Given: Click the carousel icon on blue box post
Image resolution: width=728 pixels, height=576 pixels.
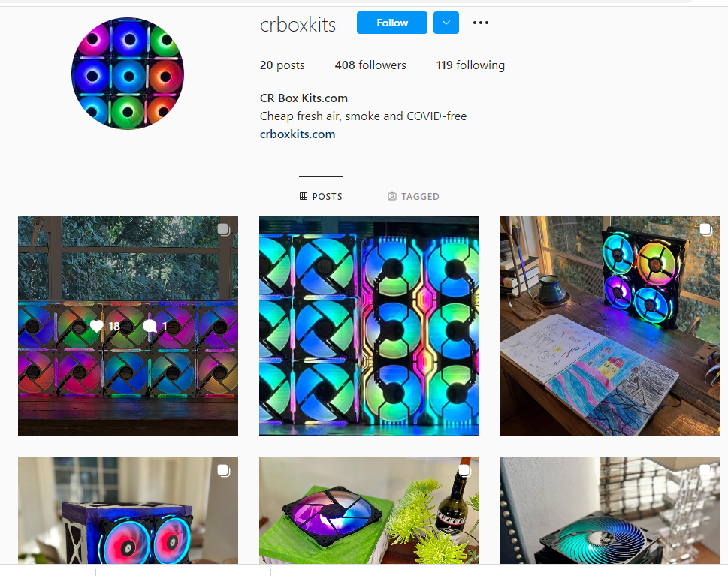Looking at the screenshot, I should tap(224, 470).
